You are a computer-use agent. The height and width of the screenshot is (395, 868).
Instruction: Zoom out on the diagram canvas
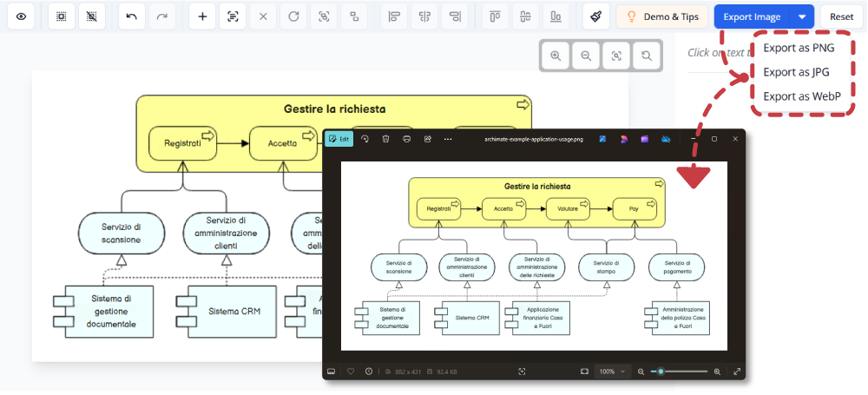tap(586, 56)
